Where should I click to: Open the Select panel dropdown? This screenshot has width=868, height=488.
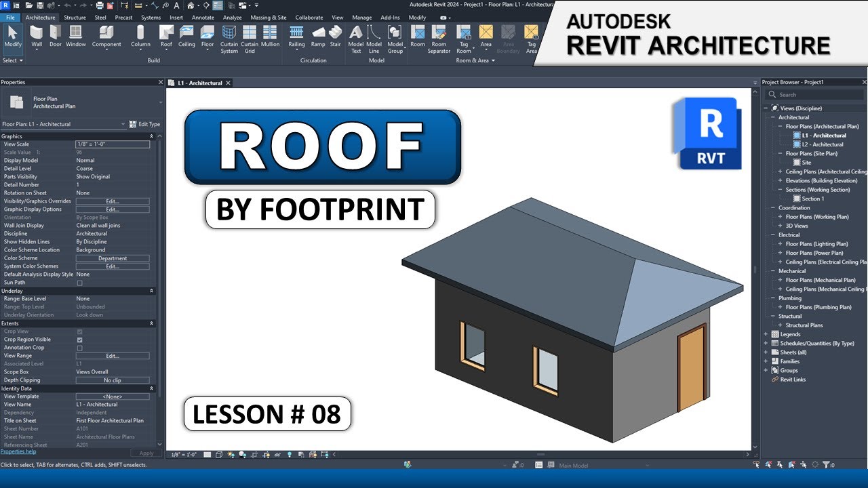pyautogui.click(x=12, y=60)
